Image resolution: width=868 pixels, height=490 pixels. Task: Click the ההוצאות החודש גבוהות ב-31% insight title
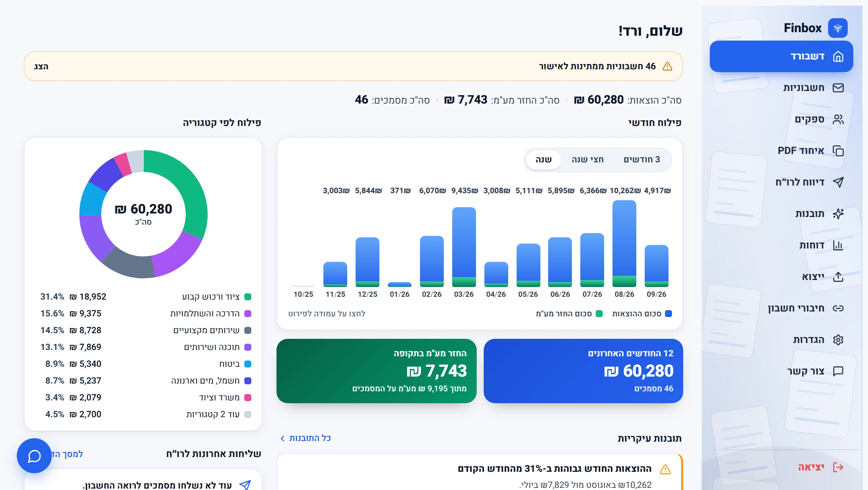pyautogui.click(x=554, y=469)
